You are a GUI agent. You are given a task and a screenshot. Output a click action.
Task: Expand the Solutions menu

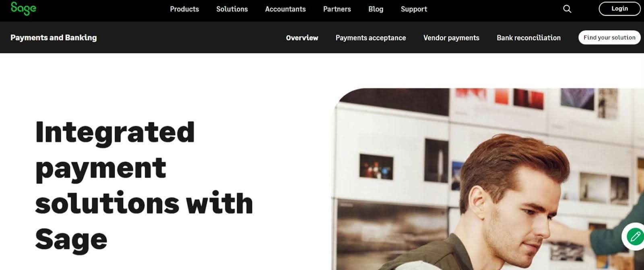coord(232,9)
